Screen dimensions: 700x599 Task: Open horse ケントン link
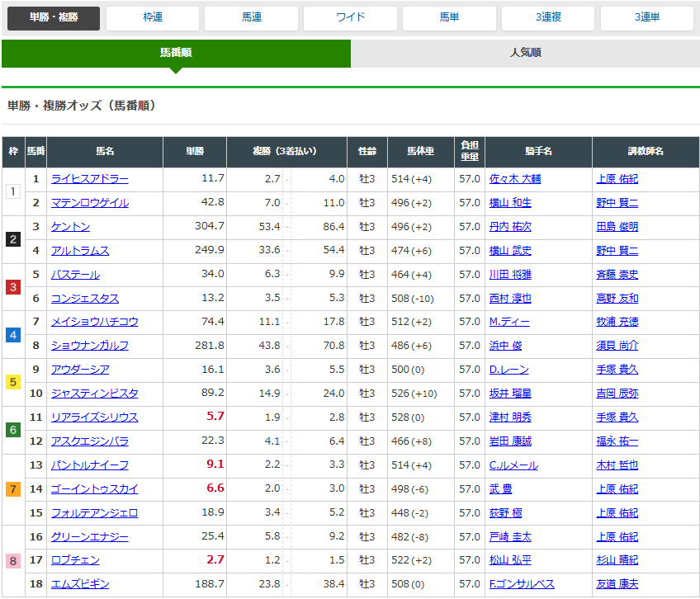tap(70, 227)
